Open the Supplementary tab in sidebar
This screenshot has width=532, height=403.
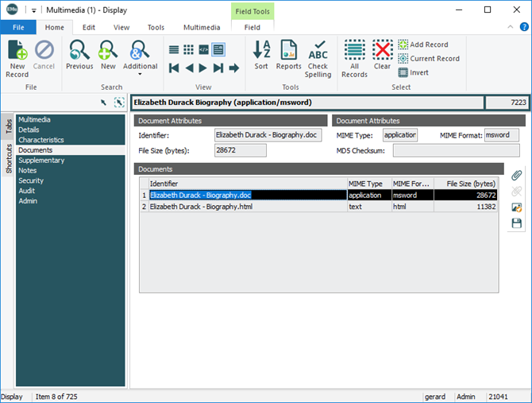(70, 161)
